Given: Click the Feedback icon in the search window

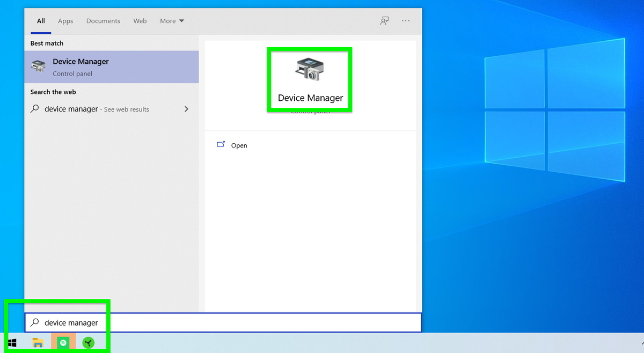Looking at the screenshot, I should (x=384, y=20).
